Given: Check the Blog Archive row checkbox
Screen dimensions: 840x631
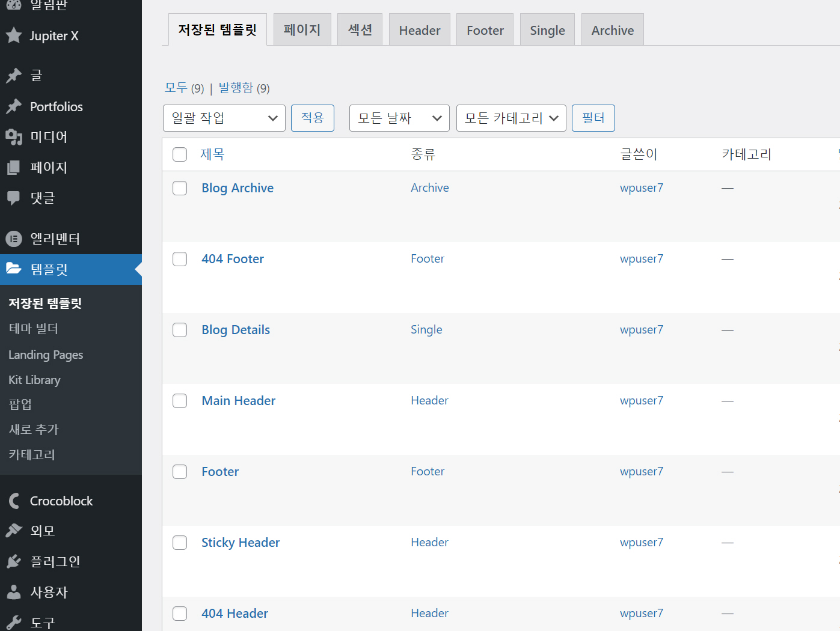Looking at the screenshot, I should coord(180,187).
